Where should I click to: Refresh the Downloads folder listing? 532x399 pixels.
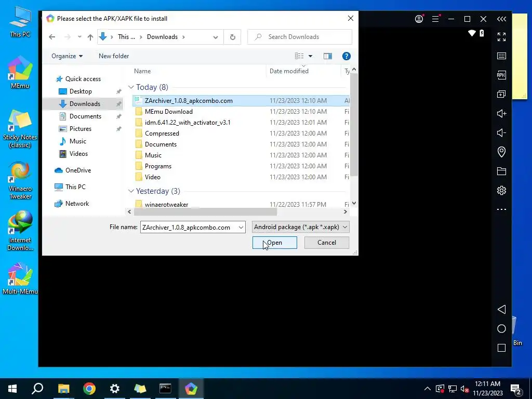(232, 37)
